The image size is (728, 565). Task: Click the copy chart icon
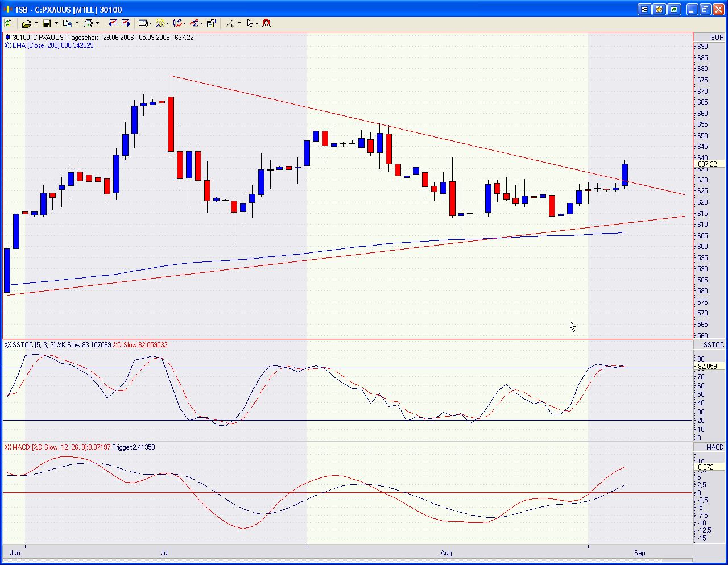coord(67,23)
